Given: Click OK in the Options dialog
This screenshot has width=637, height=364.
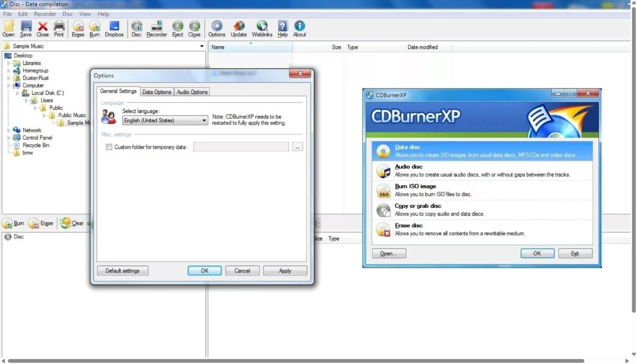Looking at the screenshot, I should point(204,271).
